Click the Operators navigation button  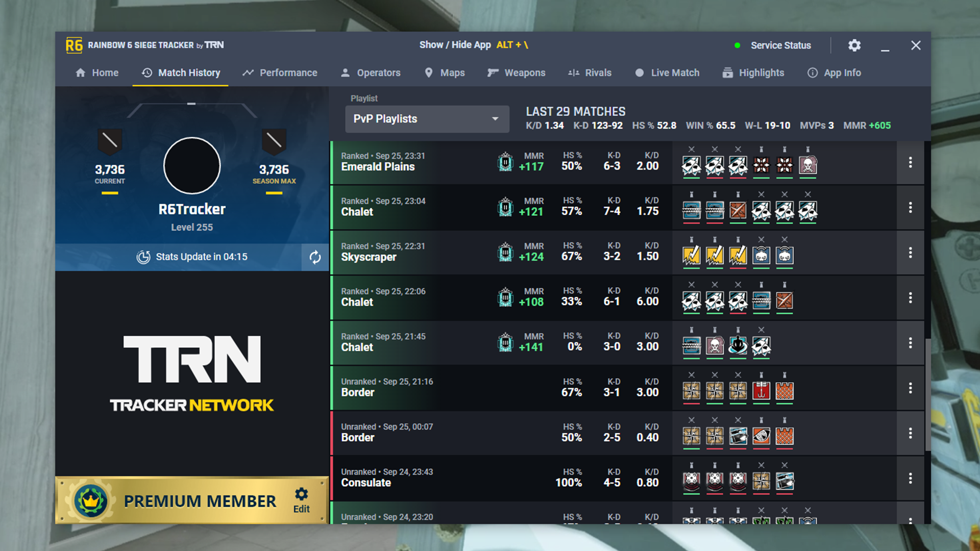[372, 72]
